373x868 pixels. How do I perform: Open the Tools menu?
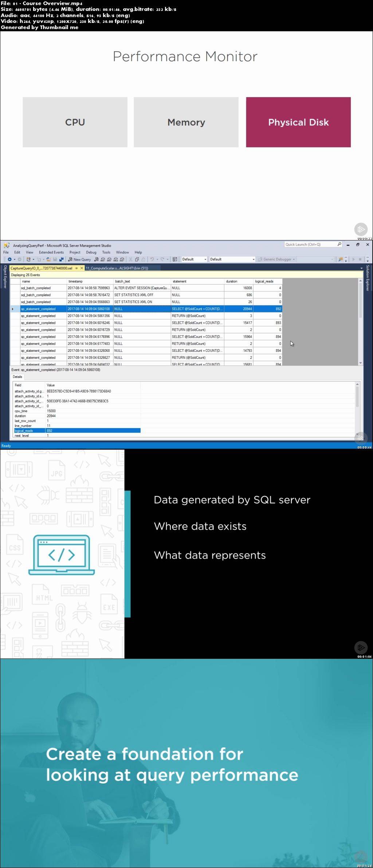coord(106,252)
